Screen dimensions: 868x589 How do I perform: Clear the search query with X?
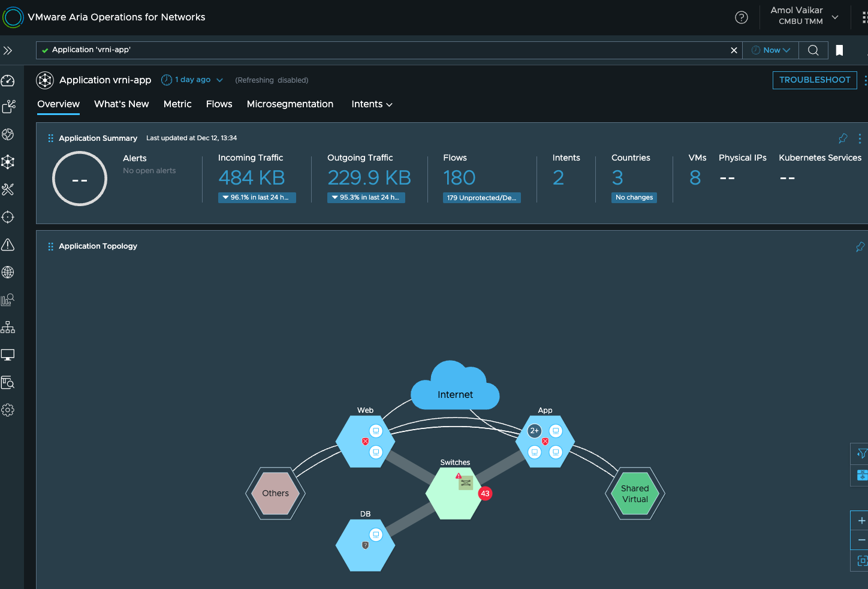[734, 50]
